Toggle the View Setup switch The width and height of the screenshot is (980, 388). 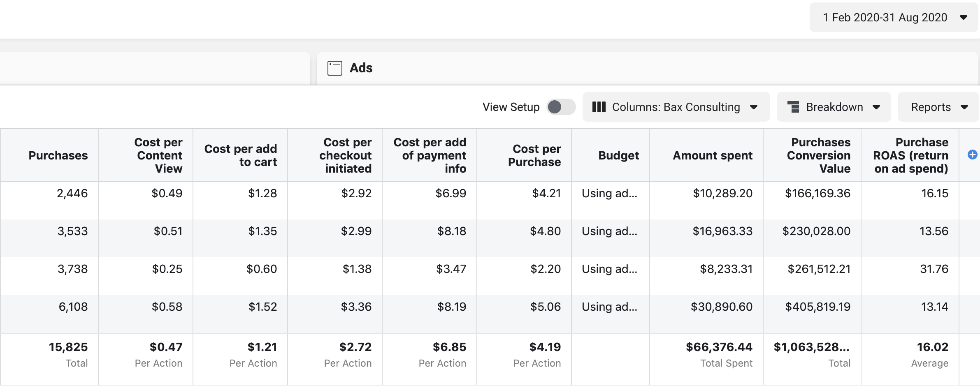pyautogui.click(x=561, y=107)
